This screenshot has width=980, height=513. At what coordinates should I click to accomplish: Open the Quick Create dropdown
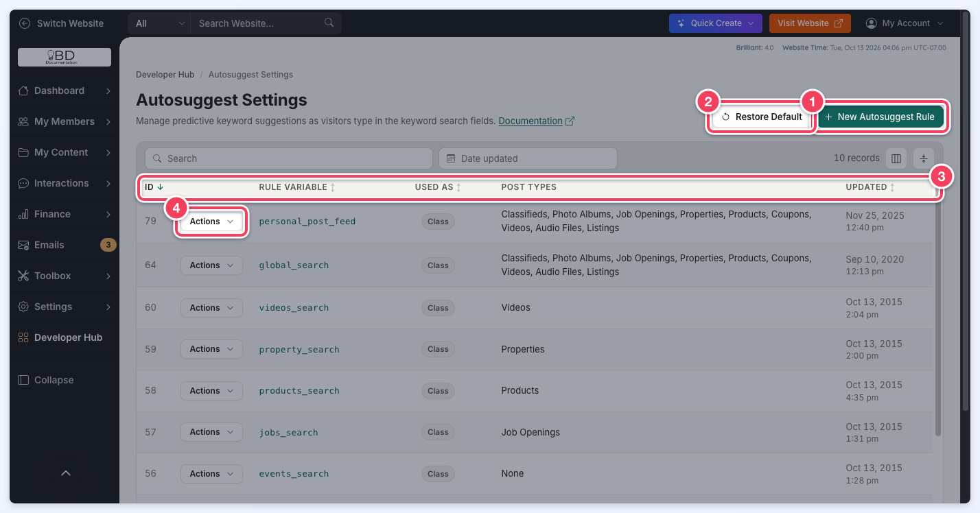click(x=716, y=23)
